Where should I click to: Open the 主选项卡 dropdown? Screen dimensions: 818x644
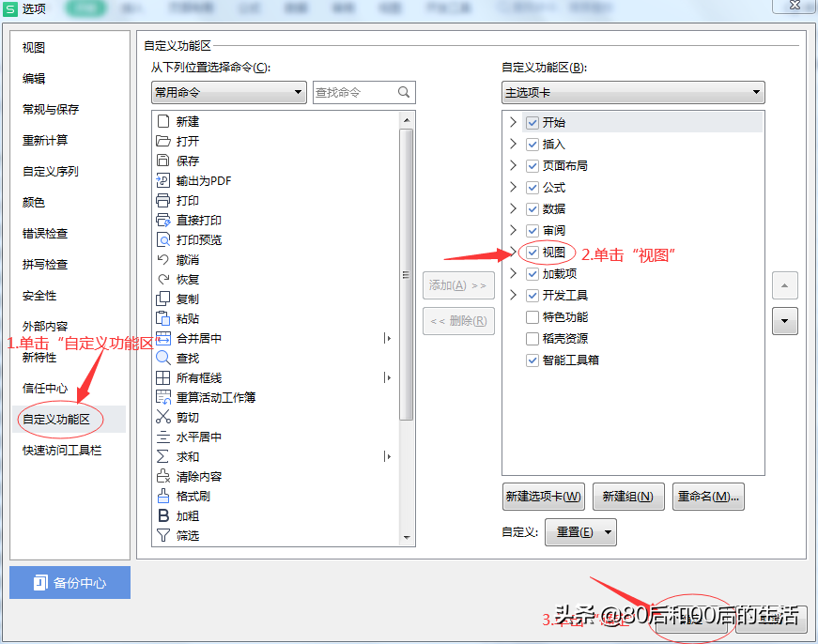[x=633, y=92]
